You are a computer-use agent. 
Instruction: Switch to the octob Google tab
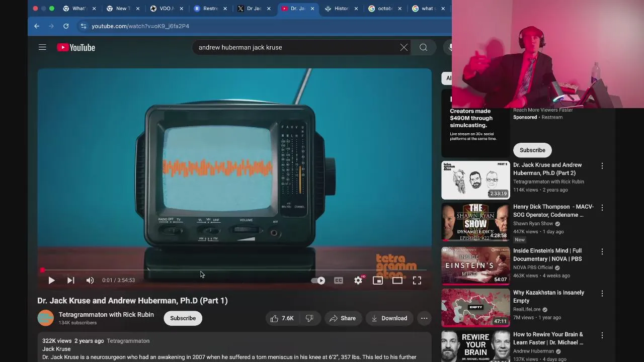(x=385, y=9)
